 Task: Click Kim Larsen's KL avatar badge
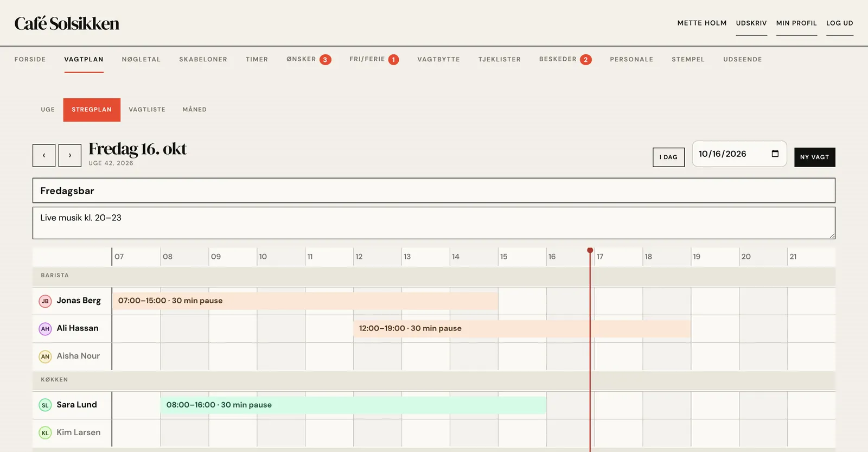point(45,433)
